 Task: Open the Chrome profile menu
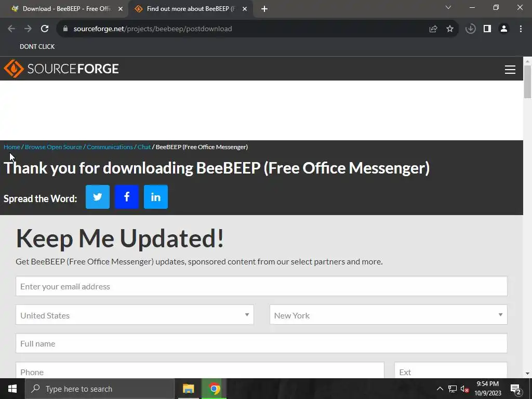[x=504, y=29]
